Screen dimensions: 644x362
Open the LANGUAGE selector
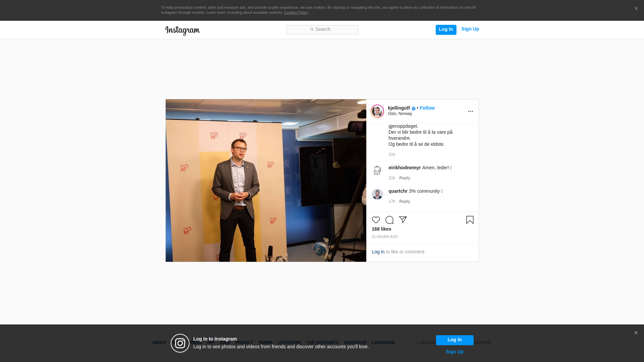383,343
